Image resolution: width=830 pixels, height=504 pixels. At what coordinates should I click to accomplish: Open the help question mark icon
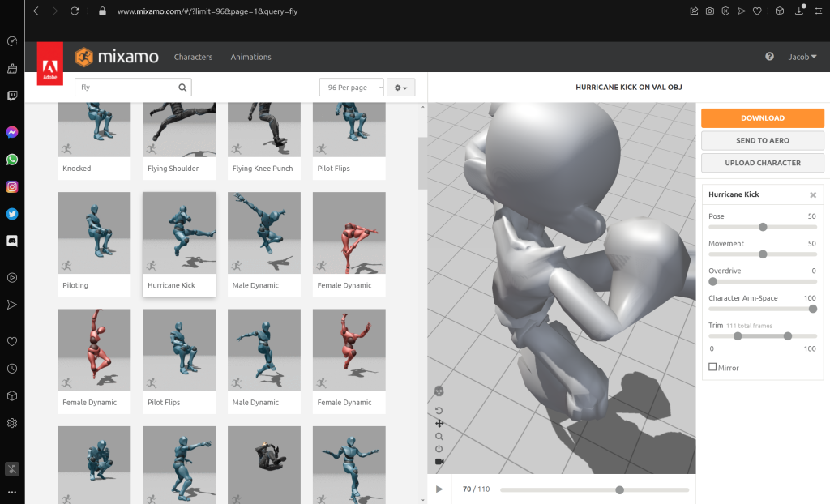click(769, 57)
